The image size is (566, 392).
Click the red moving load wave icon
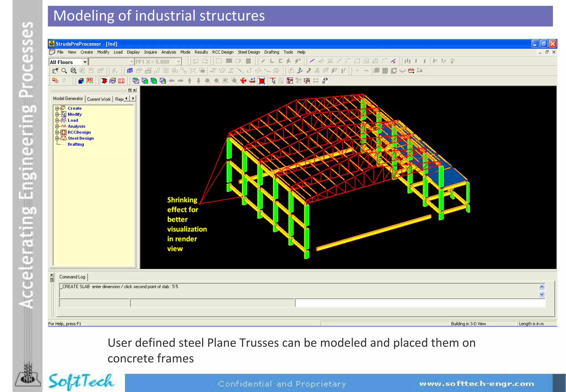pyautogui.click(x=411, y=71)
